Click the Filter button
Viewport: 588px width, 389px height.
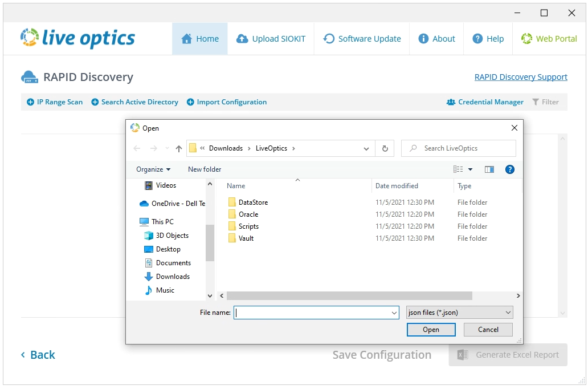tap(546, 102)
